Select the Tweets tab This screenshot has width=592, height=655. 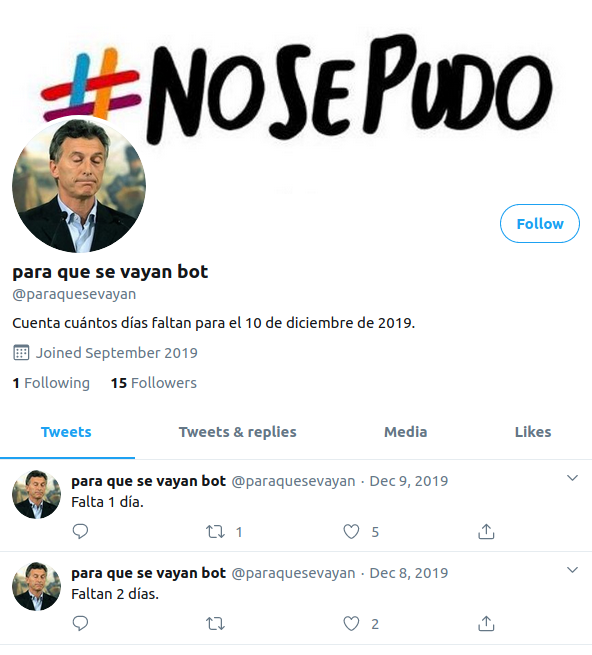(x=66, y=432)
